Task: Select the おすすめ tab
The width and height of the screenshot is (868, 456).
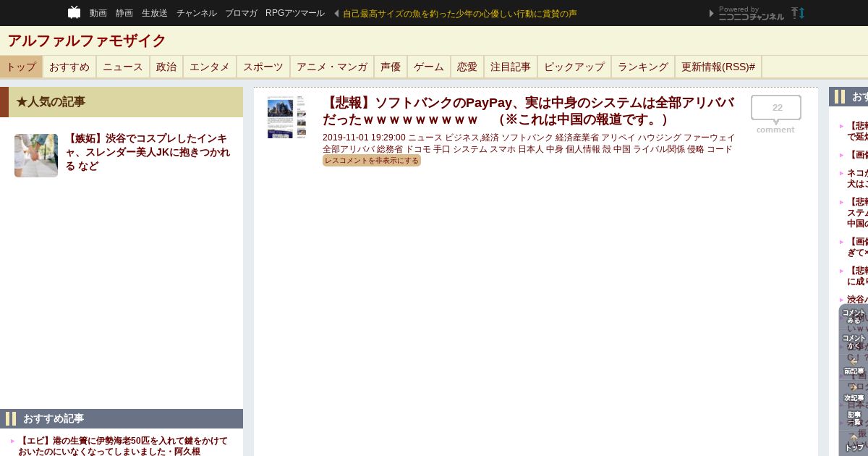Action: coord(69,67)
